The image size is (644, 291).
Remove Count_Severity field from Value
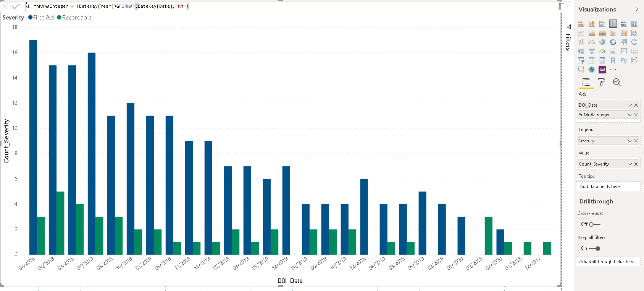[636, 164]
